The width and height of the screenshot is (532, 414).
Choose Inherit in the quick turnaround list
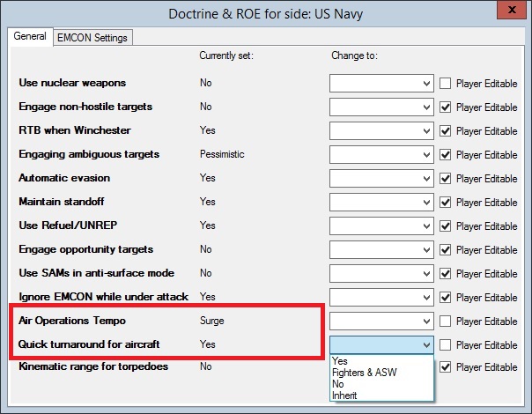coord(381,396)
